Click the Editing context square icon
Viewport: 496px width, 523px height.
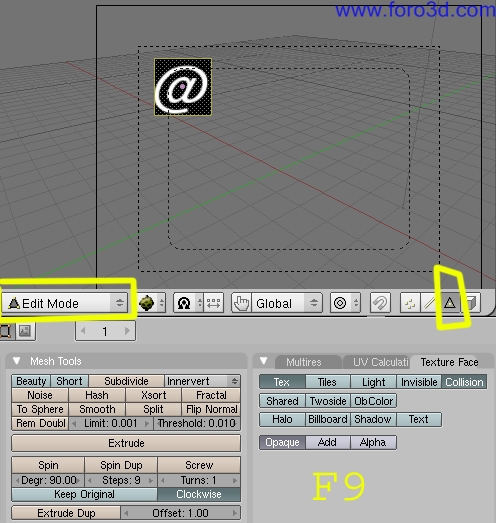[x=6, y=331]
